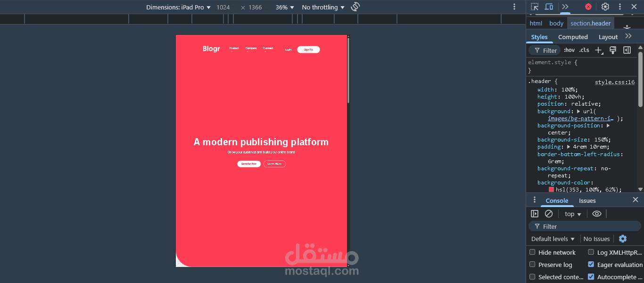Screen dimensions: 644x283
Task: Create a live expression with eye icon
Action: click(x=597, y=214)
